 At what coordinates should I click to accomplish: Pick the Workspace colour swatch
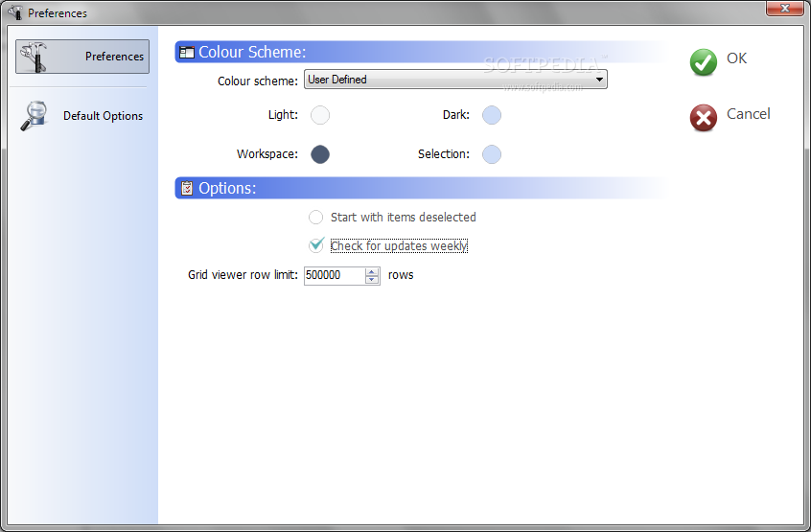[x=320, y=154]
